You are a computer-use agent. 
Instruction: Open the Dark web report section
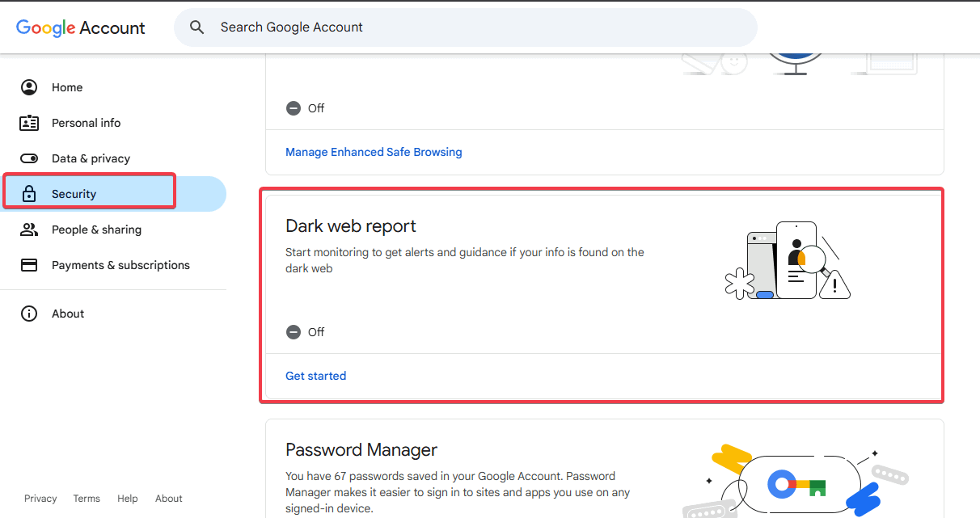point(350,225)
